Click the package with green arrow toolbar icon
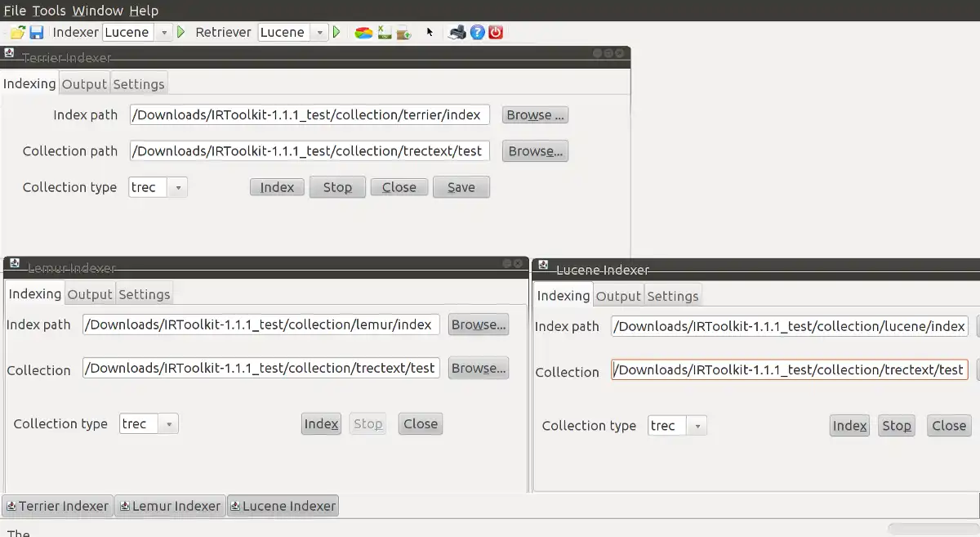Image resolution: width=980 pixels, height=537 pixels. click(x=403, y=33)
